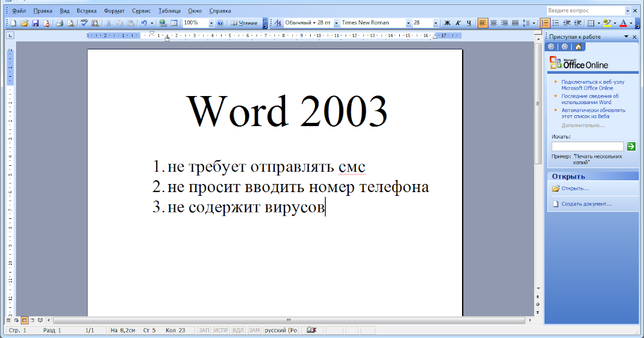Toggle the numbered list button
Image resolution: width=644 pixels, height=338 pixels.
tap(545, 23)
